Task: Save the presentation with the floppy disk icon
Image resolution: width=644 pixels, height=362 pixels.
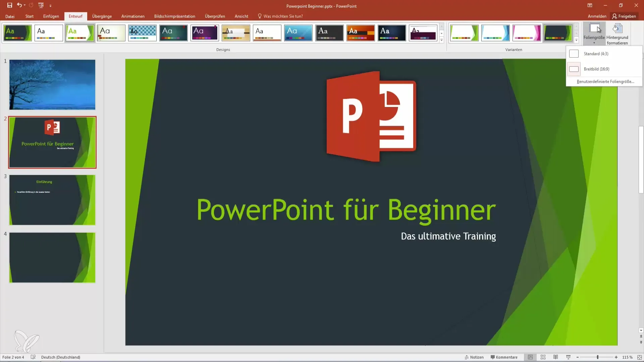Action: click(9, 5)
